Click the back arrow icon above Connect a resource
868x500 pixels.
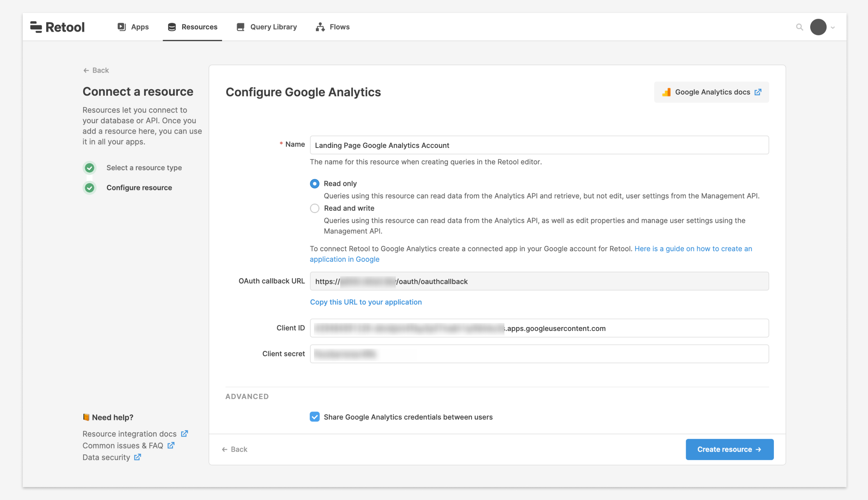point(86,70)
